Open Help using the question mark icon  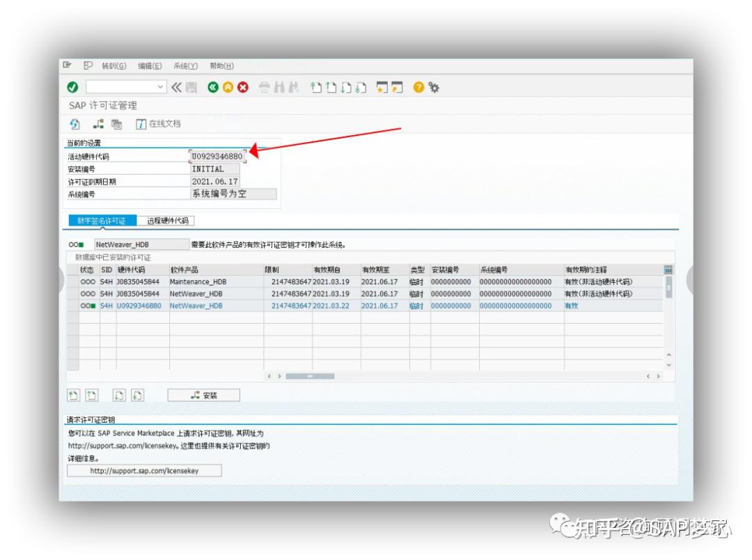[417, 87]
